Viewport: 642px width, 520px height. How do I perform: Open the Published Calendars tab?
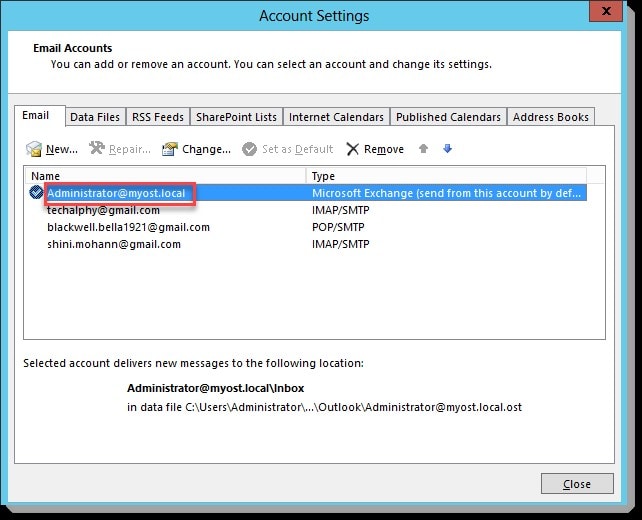[448, 117]
